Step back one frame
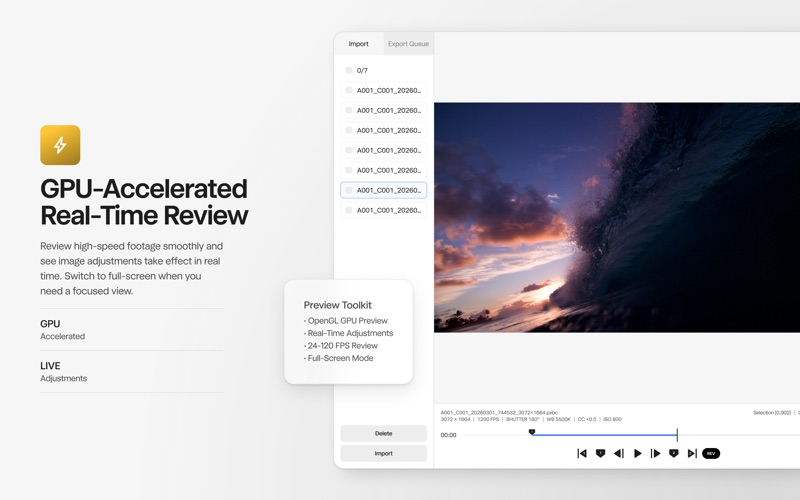This screenshot has height=500, width=800. pos(618,453)
